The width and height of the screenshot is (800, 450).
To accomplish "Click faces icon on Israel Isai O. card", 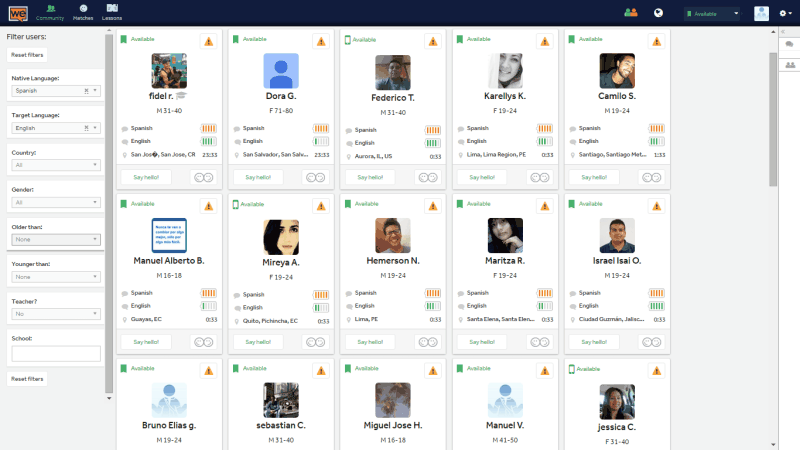I will [652, 342].
